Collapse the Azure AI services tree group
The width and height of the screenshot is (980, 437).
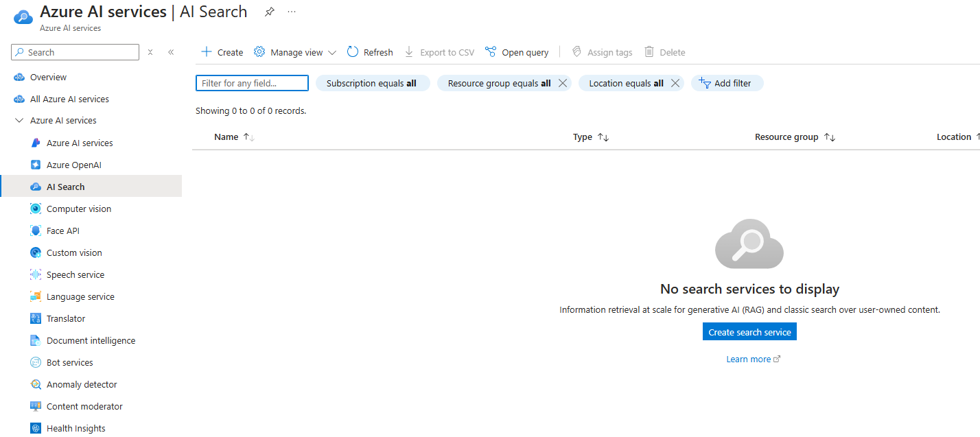[19, 121]
